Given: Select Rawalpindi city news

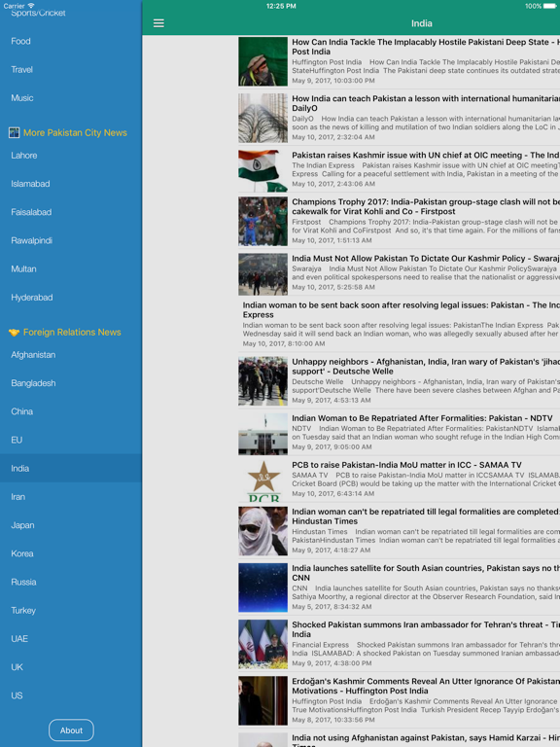Looking at the screenshot, I should pyautogui.click(x=70, y=240).
